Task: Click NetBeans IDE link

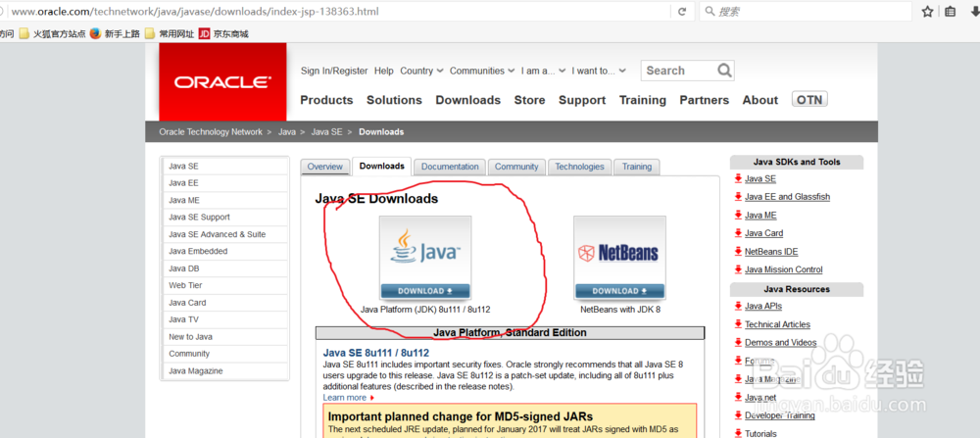Action: click(771, 252)
